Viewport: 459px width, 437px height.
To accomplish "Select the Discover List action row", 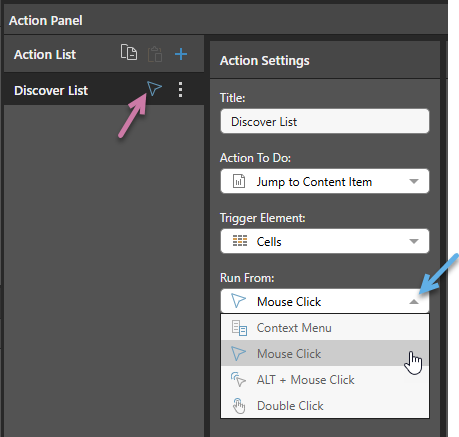I will tap(104, 90).
